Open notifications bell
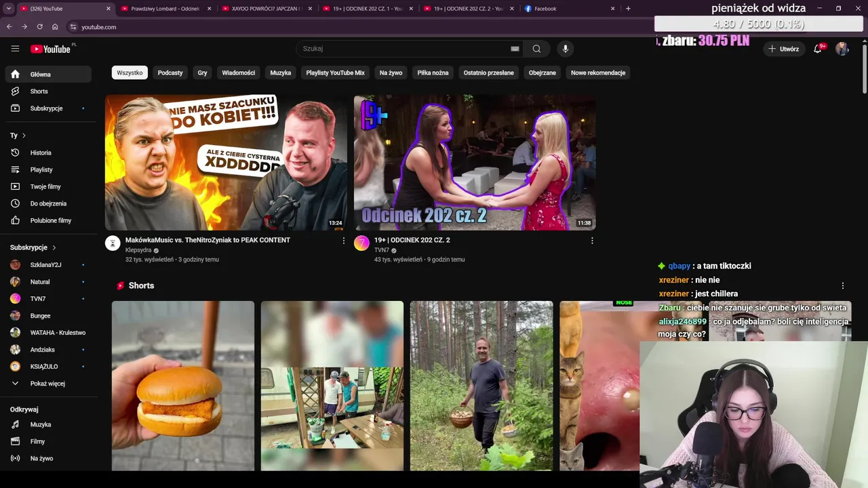The height and width of the screenshot is (488, 868). tap(818, 49)
